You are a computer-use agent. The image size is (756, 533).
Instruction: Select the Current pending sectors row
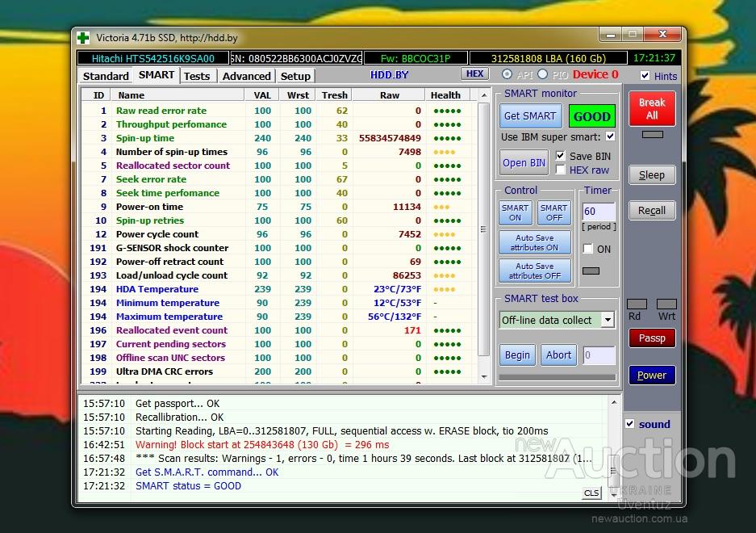click(x=279, y=344)
